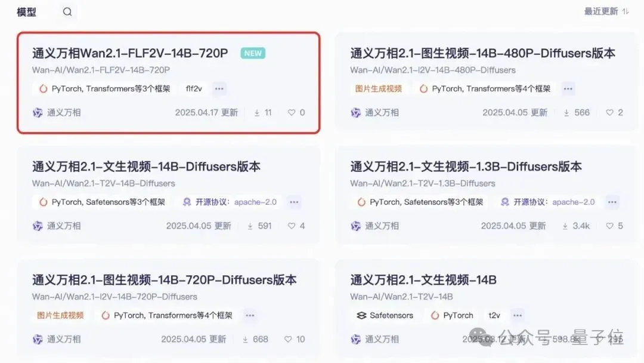The image size is (644, 363).
Task: Click the Wan-AI/Wan2.1-I2V-14B-480P-Diffusers path text
Action: [433, 70]
